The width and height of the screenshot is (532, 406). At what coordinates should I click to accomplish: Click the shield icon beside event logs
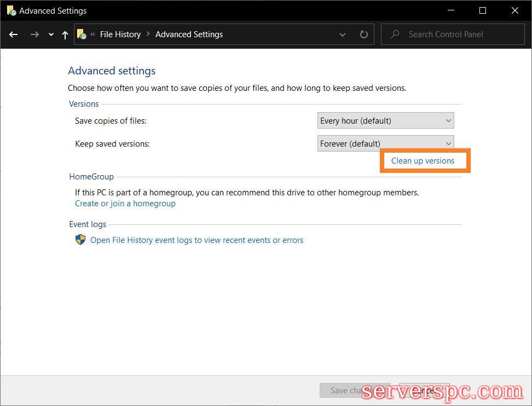click(x=80, y=240)
